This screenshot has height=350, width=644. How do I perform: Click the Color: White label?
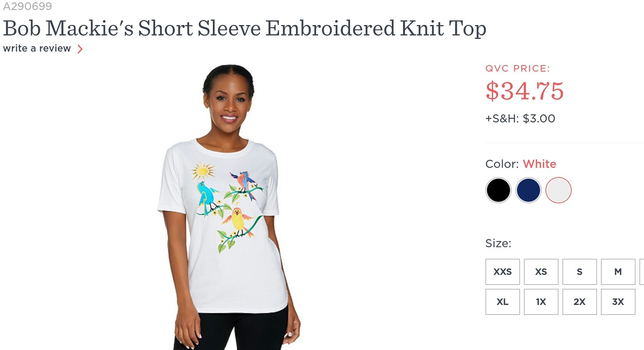pos(521,164)
